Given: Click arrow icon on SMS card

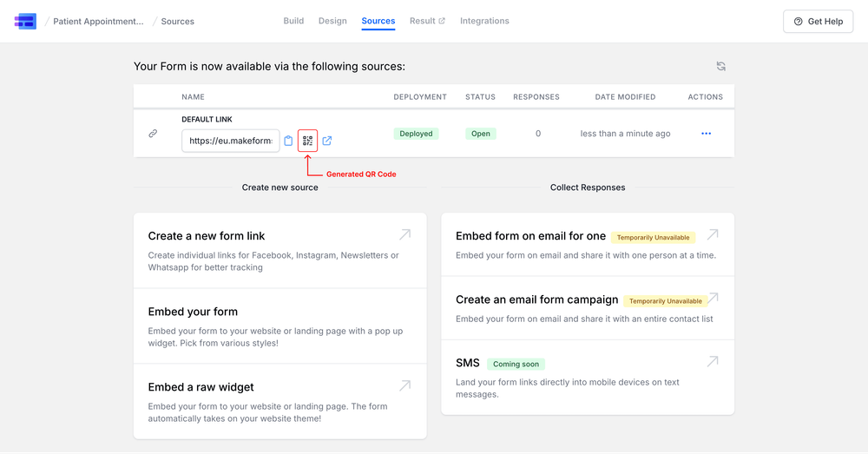Looking at the screenshot, I should 713,361.
